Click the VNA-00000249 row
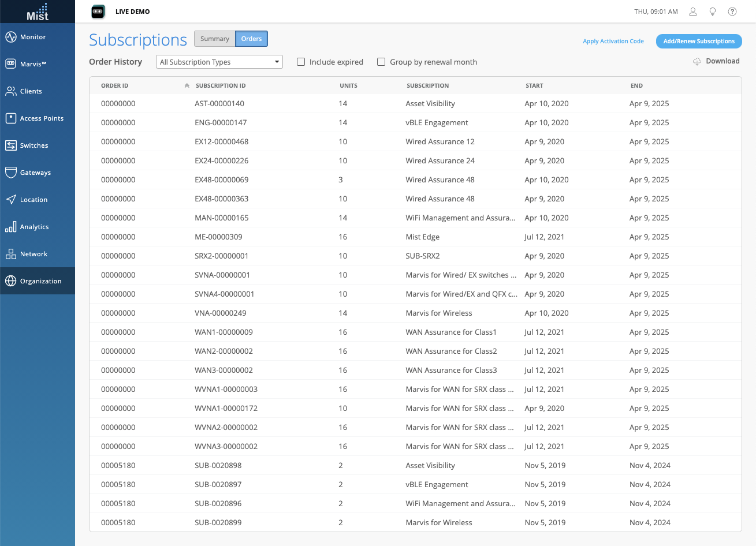 [x=415, y=313]
